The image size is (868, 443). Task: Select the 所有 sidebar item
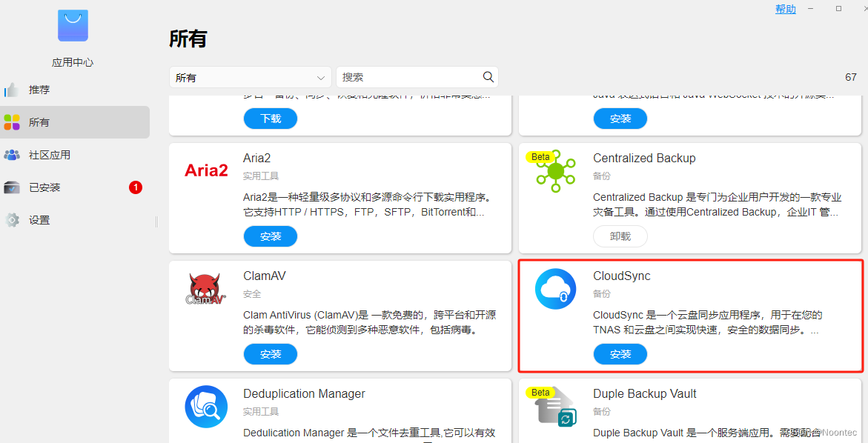[75, 122]
